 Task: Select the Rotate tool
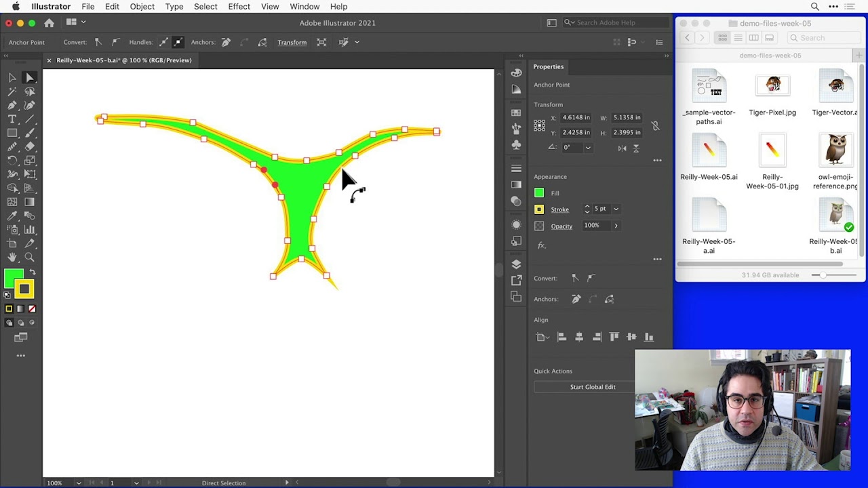point(12,161)
